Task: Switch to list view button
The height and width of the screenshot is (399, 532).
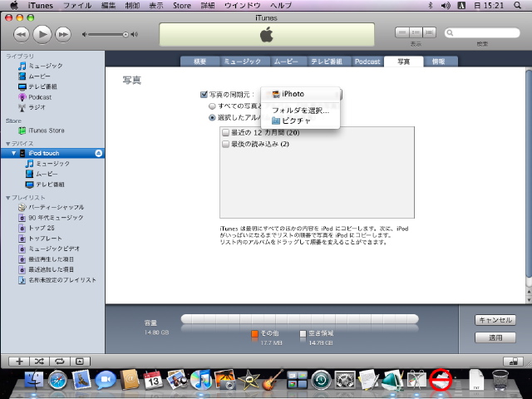Action: click(402, 32)
